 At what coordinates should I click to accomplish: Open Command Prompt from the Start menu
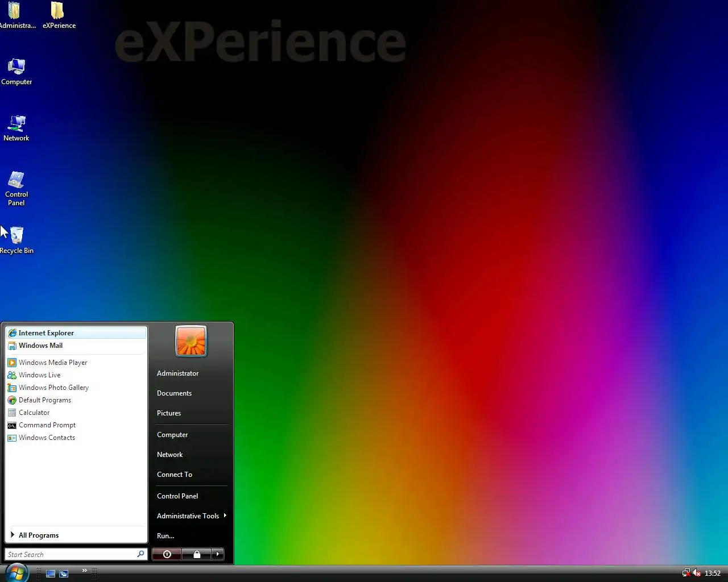pyautogui.click(x=76, y=425)
